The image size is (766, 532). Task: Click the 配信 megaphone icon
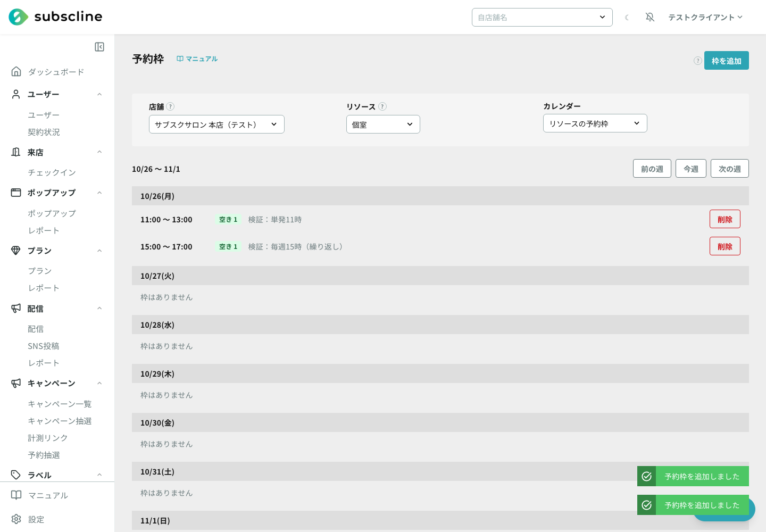(x=16, y=308)
